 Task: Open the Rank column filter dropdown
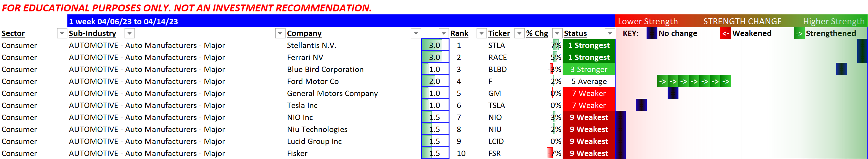click(481, 33)
